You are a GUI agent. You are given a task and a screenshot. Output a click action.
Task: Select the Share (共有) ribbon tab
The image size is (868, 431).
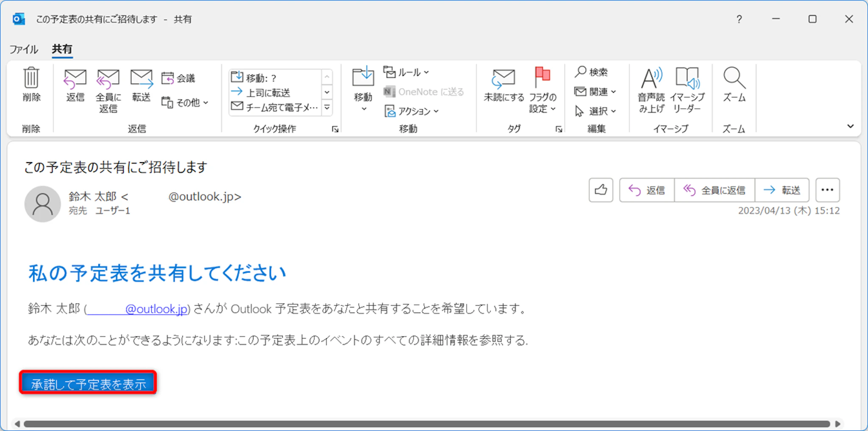click(62, 49)
